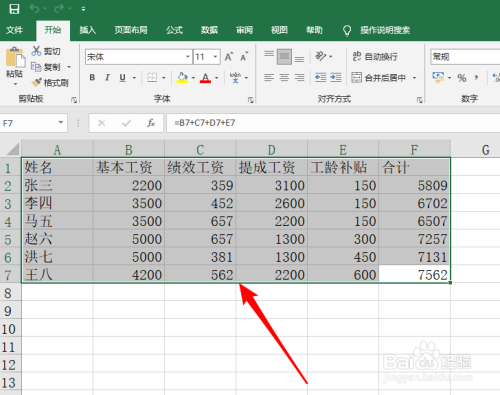Open the underline style dropdown arrow

[134, 78]
